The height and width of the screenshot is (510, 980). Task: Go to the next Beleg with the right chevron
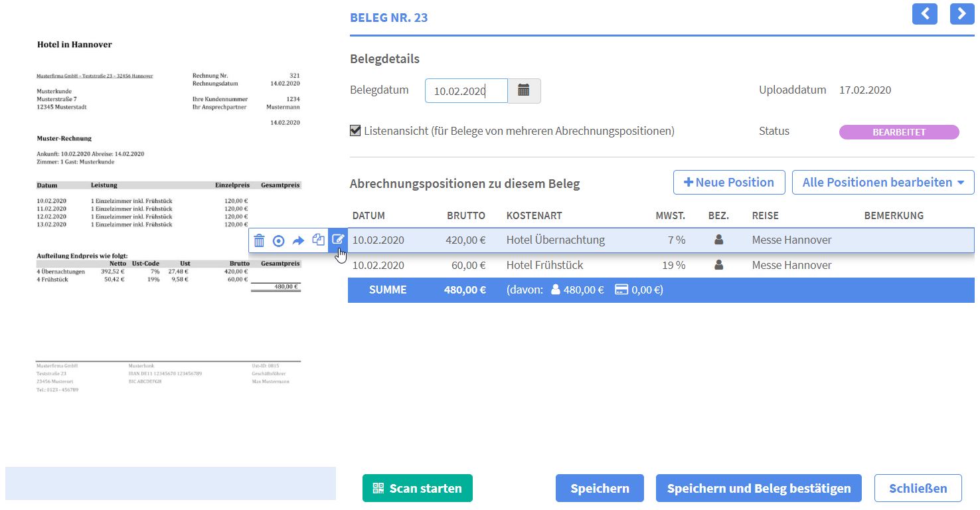pyautogui.click(x=962, y=13)
